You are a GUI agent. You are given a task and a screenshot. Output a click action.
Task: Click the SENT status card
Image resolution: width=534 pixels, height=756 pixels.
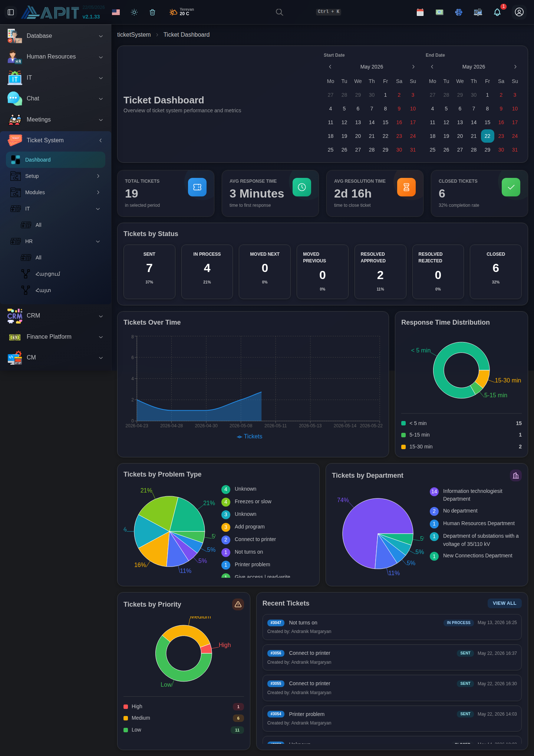(149, 272)
